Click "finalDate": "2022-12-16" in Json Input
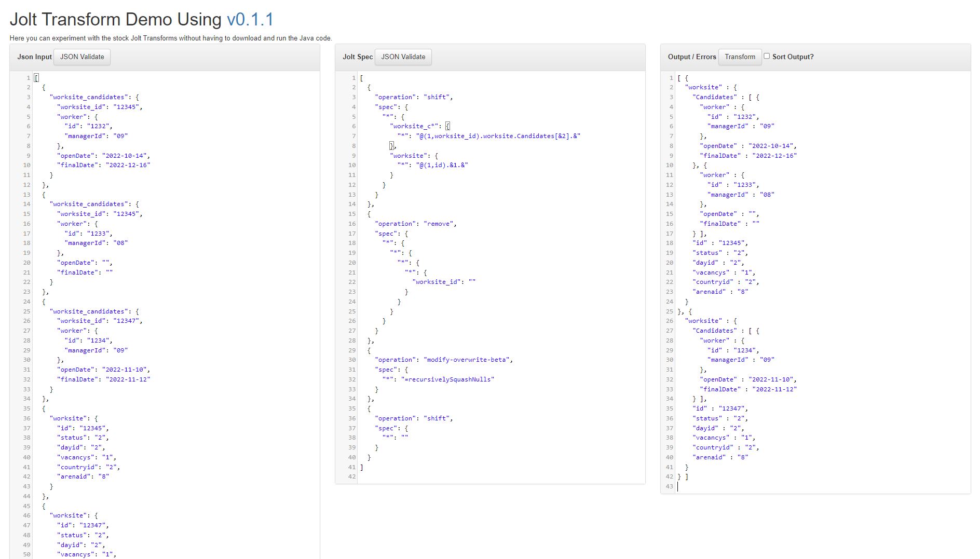The width and height of the screenshot is (980, 559). click(103, 165)
